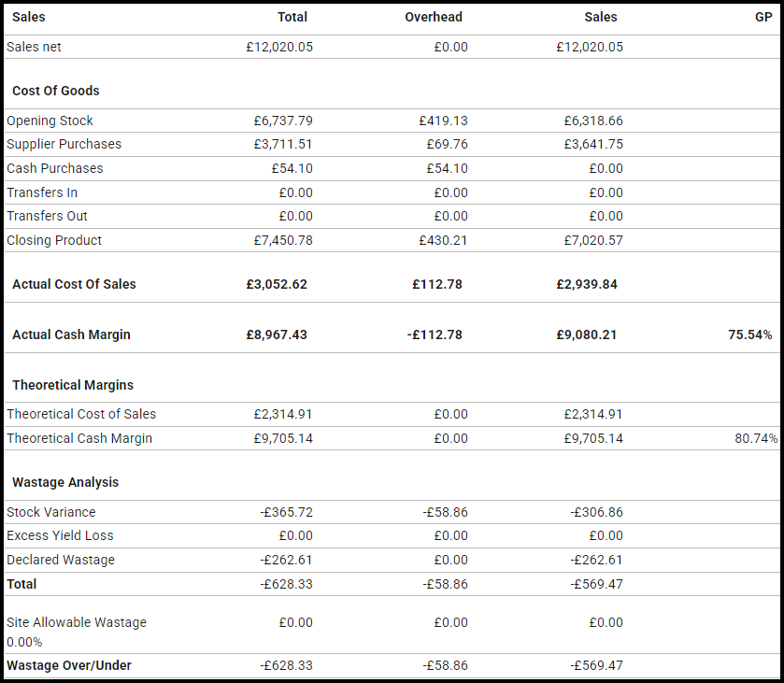Select the Supplier Purchases row label

point(64,144)
